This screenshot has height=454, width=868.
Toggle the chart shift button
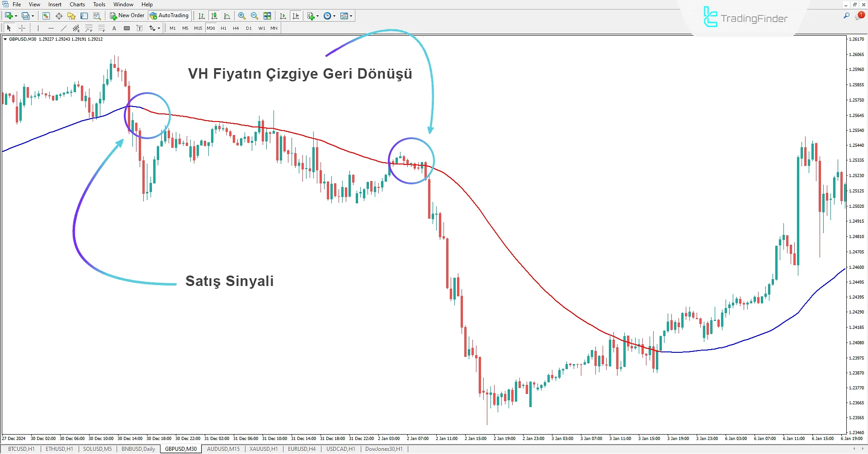296,16
